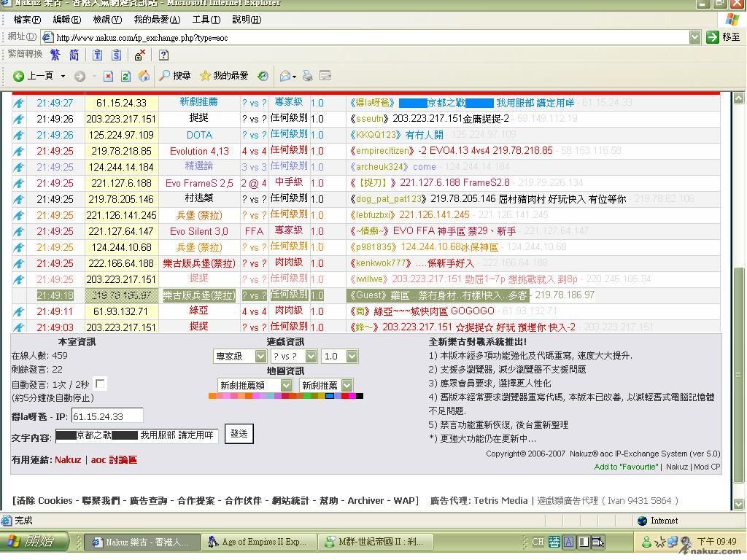Click the grey Forward arrow button
Image resolution: width=747 pixels, height=560 pixels.
pyautogui.click(x=80, y=76)
